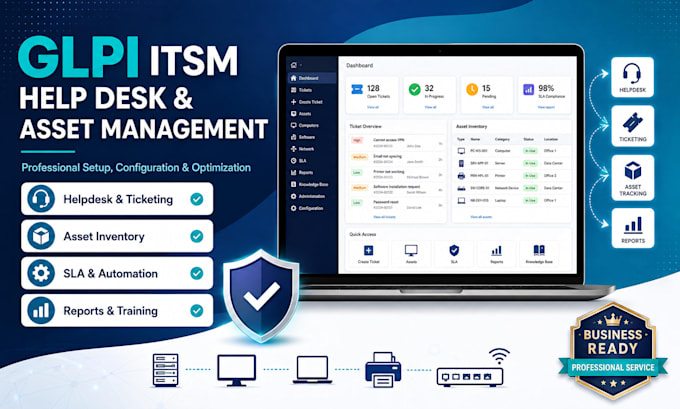Click the cube icon on Asset Inventory card
Viewport: 680px width, 409px height.
point(41,236)
